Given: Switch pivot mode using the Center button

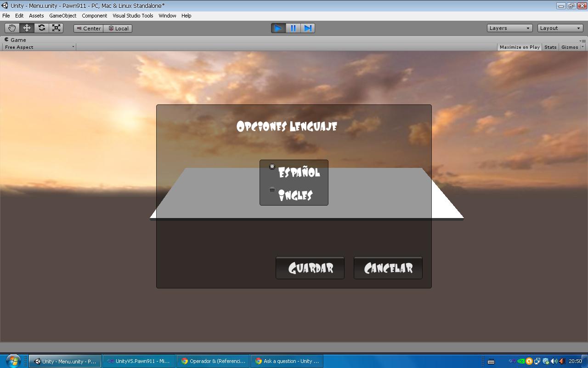Looking at the screenshot, I should (x=88, y=28).
